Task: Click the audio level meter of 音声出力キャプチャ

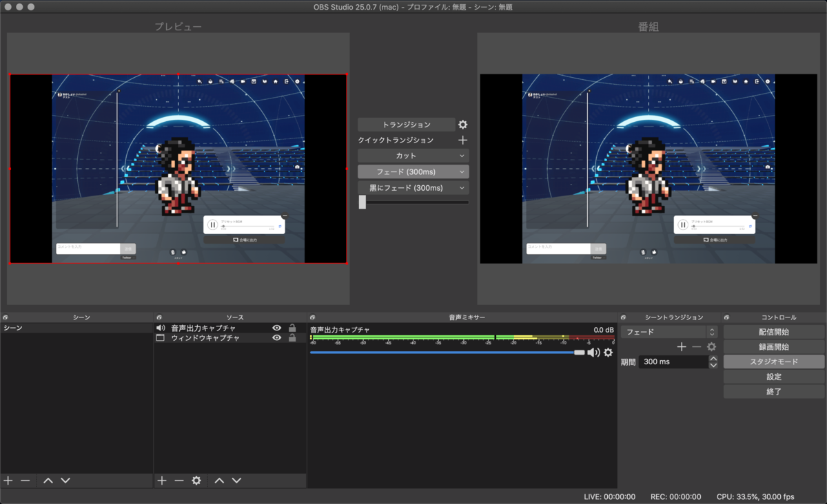Action: point(462,339)
